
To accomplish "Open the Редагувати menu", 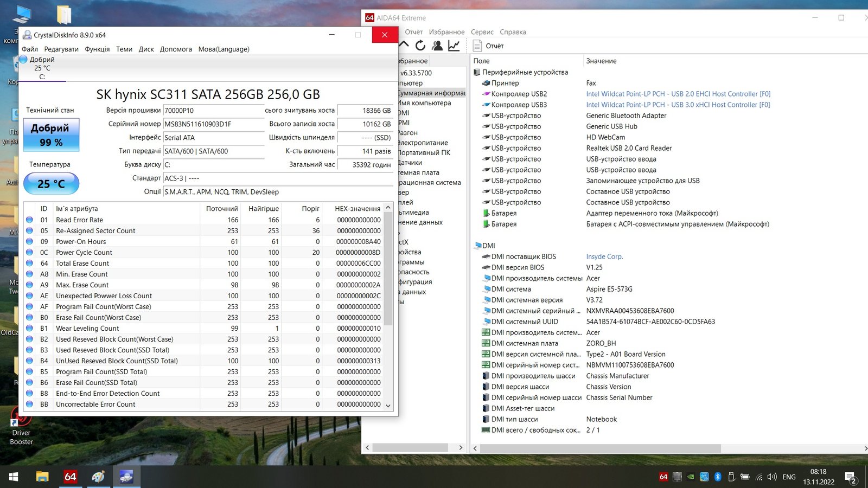I will 61,49.
